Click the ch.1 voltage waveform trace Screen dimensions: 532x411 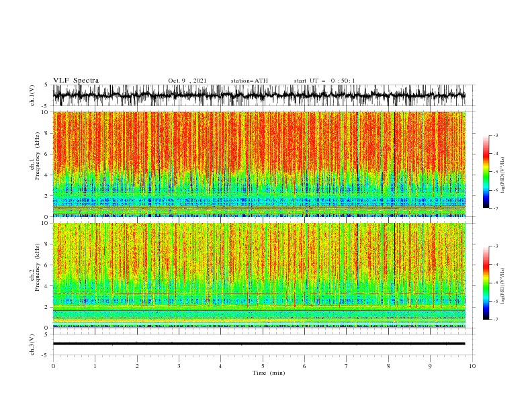(x=259, y=95)
